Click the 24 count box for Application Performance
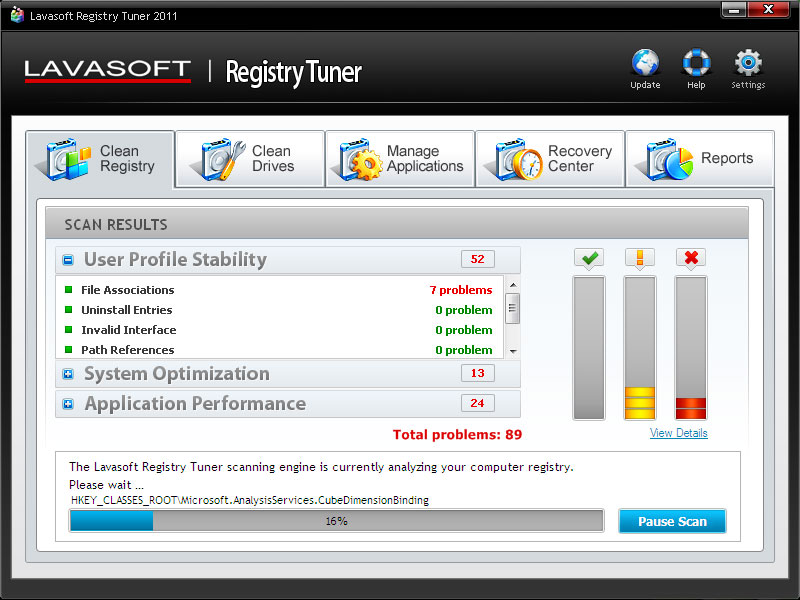This screenshot has height=600, width=800. click(x=478, y=403)
